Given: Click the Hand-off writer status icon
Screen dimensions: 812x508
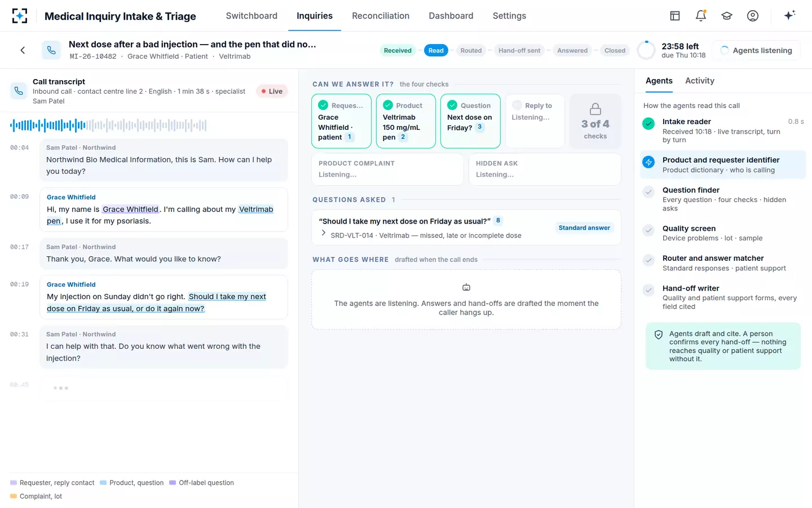Looking at the screenshot, I should point(648,290).
